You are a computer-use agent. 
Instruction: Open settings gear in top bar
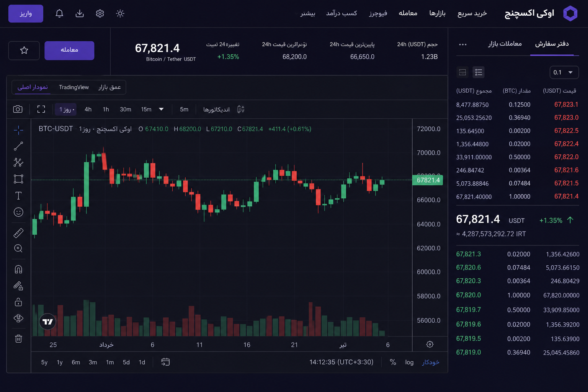pos(100,13)
